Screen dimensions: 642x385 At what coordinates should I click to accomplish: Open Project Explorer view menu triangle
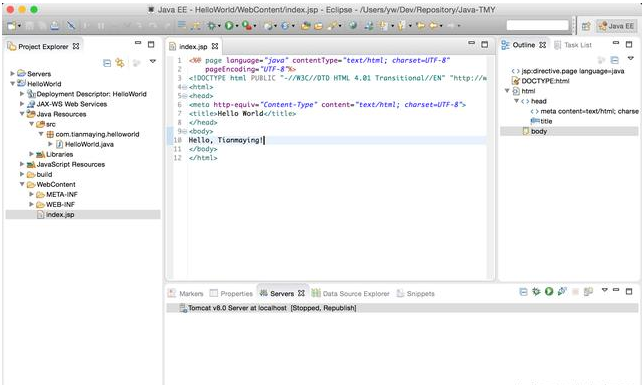pyautogui.click(x=153, y=61)
